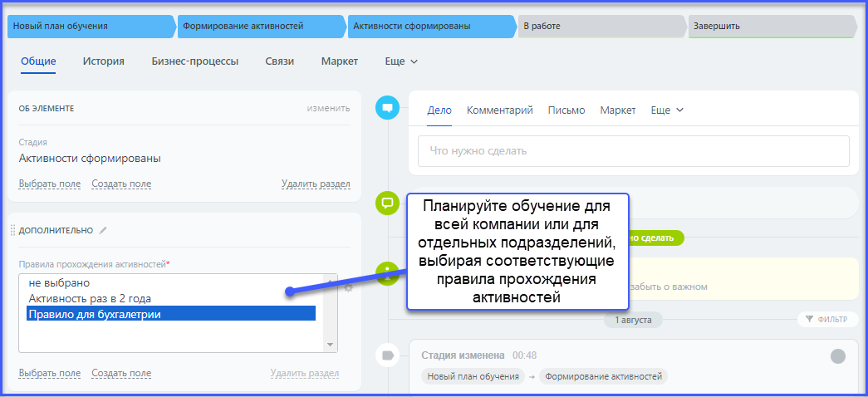This screenshot has height=397, width=868.
Task: Click the gear icon beside the rules list
Action: pos(348,287)
